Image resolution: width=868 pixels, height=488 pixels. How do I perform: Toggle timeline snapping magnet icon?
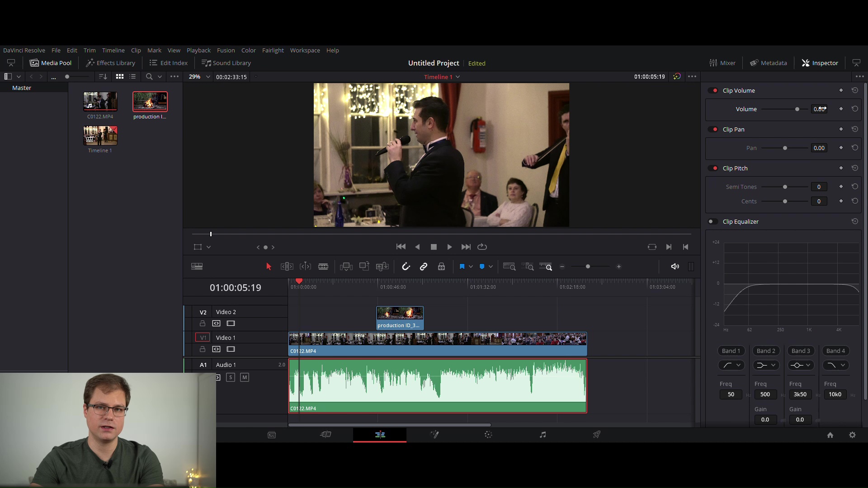pyautogui.click(x=406, y=267)
